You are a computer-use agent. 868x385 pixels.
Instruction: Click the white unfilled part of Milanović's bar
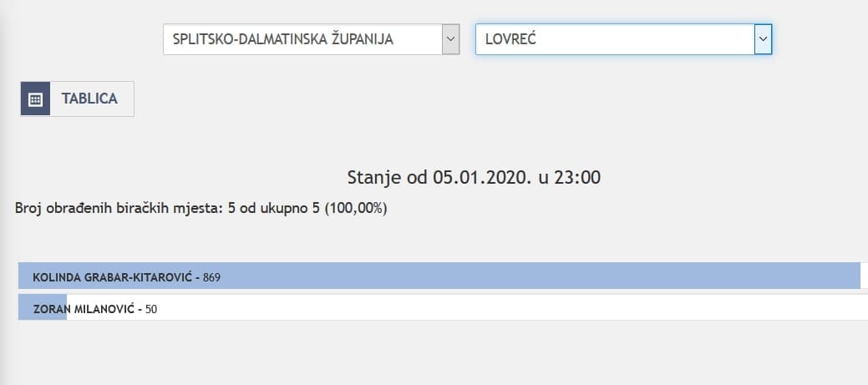tap(501, 308)
